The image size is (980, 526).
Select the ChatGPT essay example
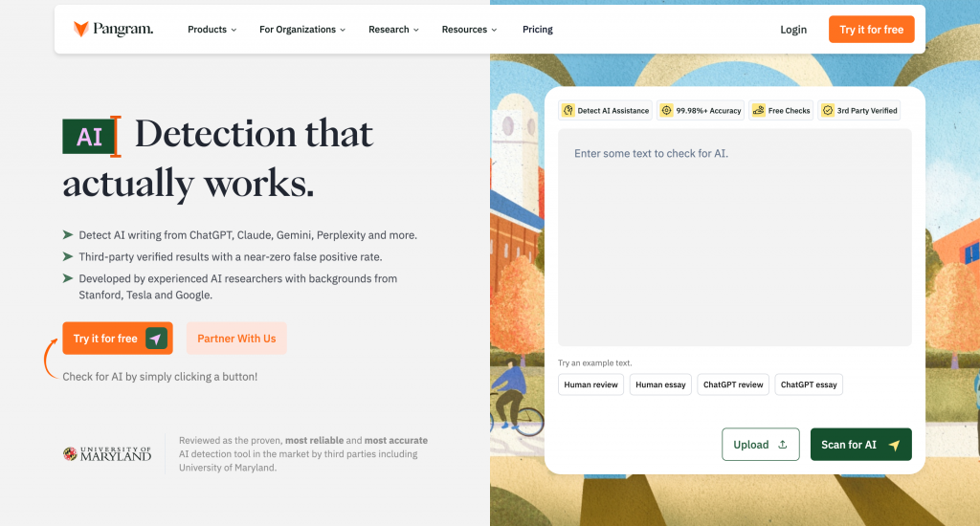pyautogui.click(x=809, y=384)
